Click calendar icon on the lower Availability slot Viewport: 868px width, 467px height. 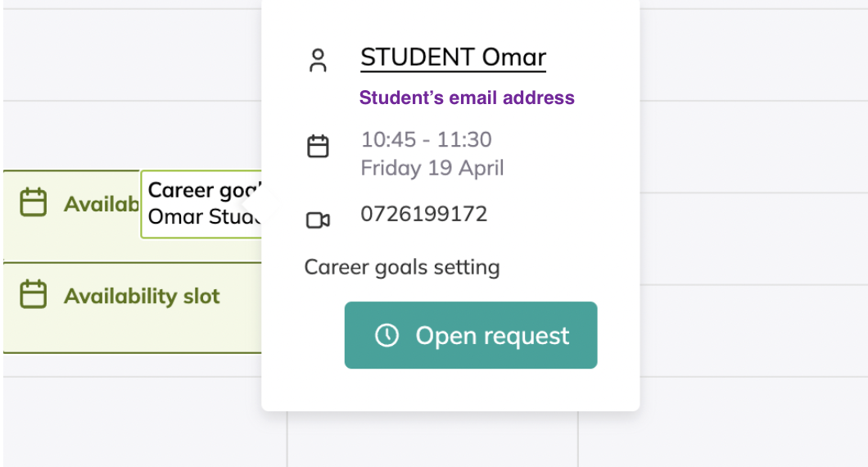tap(33, 295)
